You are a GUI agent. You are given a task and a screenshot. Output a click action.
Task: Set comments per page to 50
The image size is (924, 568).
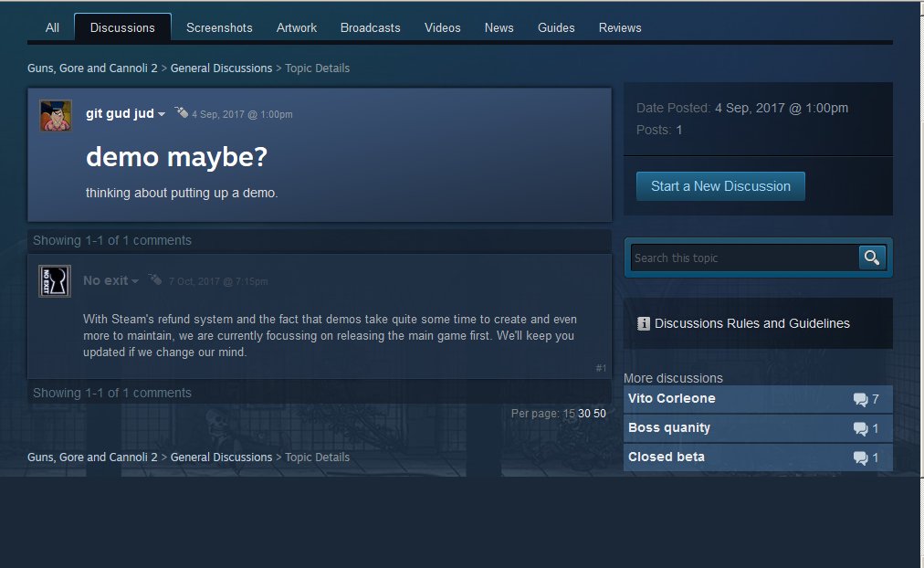click(x=599, y=414)
